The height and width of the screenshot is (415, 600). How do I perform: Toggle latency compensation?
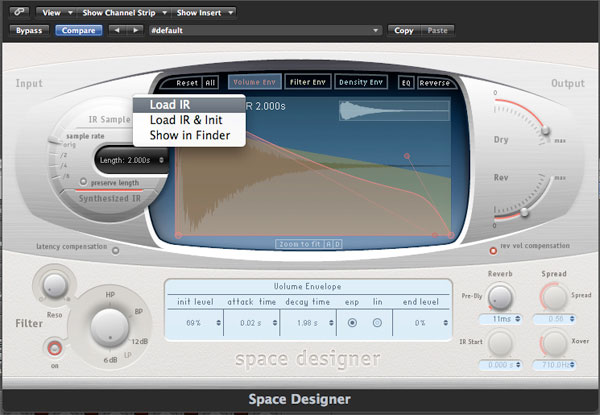pyautogui.click(x=115, y=251)
